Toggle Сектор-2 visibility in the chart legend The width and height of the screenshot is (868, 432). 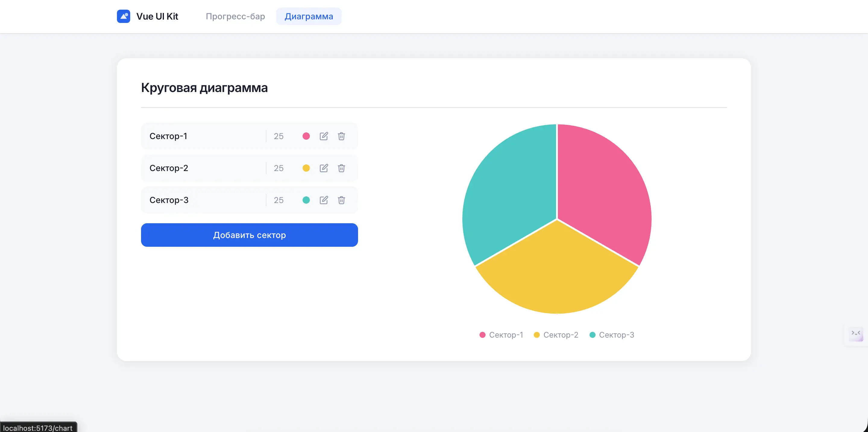tap(556, 335)
